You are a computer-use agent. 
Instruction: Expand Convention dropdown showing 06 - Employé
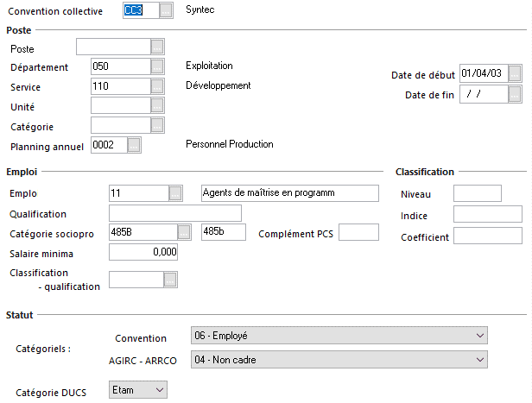[339, 336]
